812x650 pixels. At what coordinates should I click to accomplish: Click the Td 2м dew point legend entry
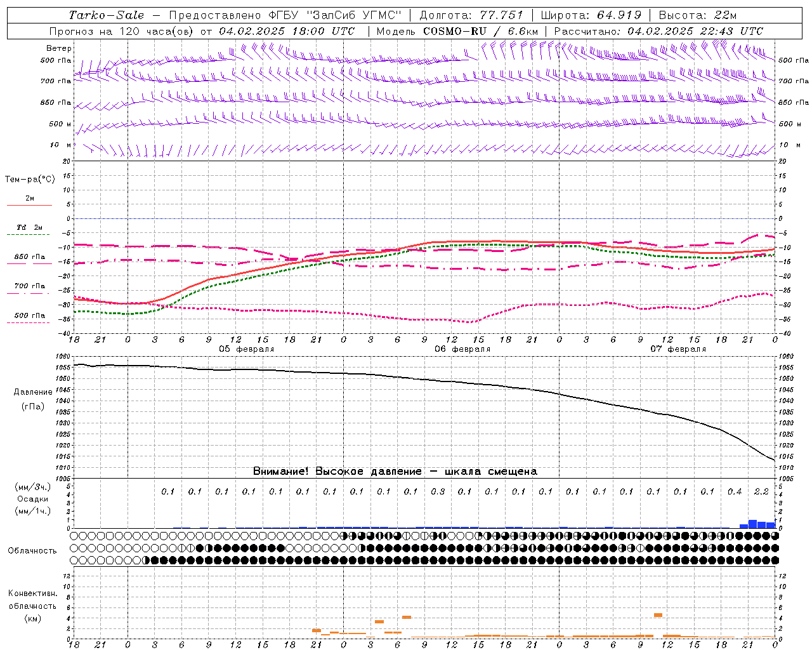30,227
